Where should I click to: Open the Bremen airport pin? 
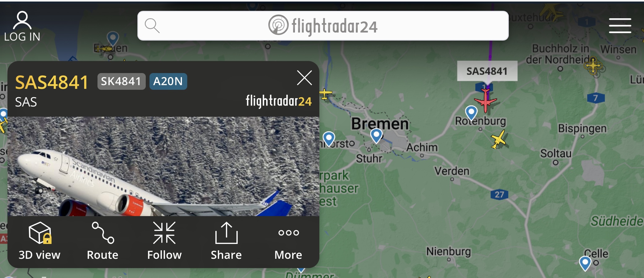pos(376,136)
